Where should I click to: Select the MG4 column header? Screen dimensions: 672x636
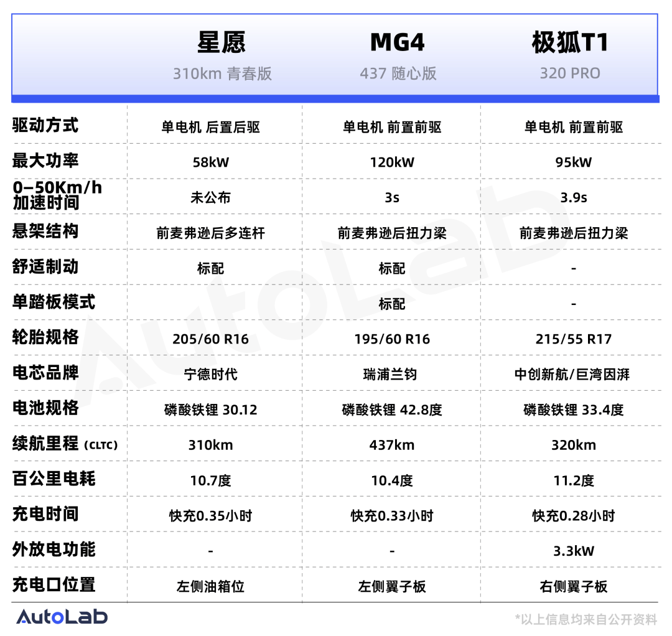398,43
